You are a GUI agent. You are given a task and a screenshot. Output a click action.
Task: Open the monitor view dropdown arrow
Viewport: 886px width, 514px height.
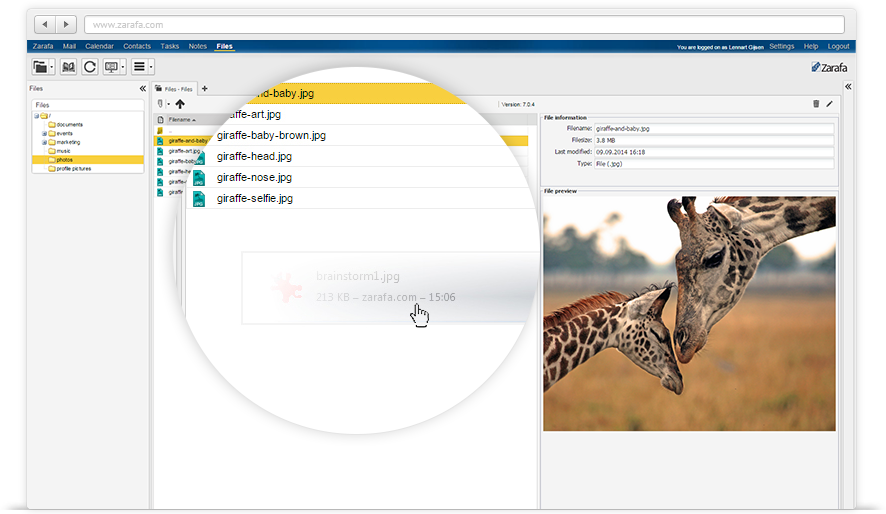tap(123, 67)
